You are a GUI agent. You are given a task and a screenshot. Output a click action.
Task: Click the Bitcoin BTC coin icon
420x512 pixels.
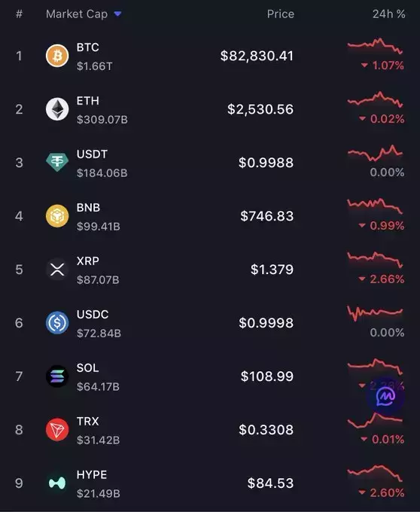[x=57, y=56]
